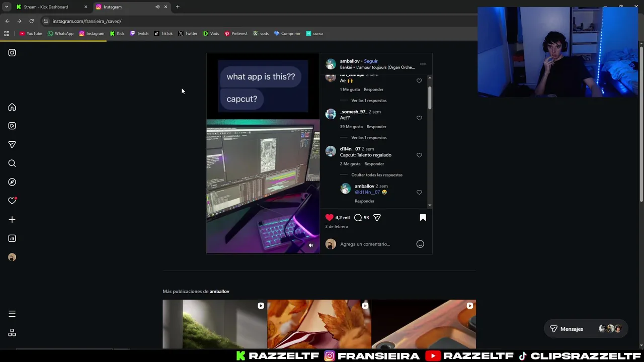Viewport: 644px width, 362px height.
Task: Open the moss landscape reel thumbnail
Action: pos(215,324)
